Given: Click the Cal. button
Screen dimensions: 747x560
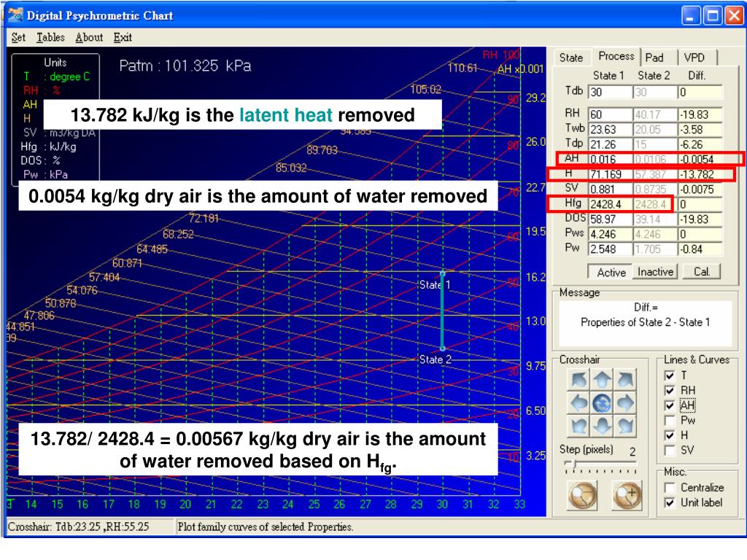Looking at the screenshot, I should pos(702,272).
